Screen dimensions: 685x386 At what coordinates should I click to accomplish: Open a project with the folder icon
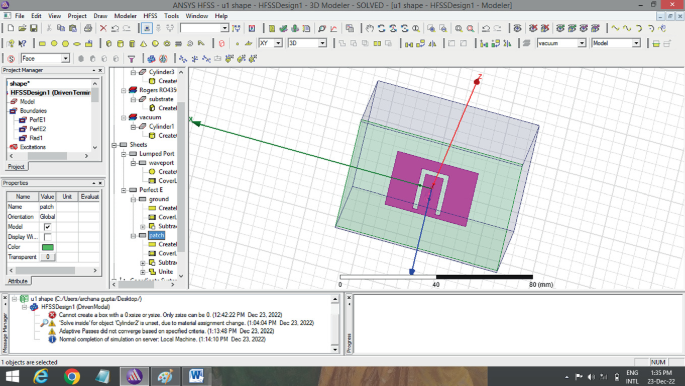coord(22,28)
